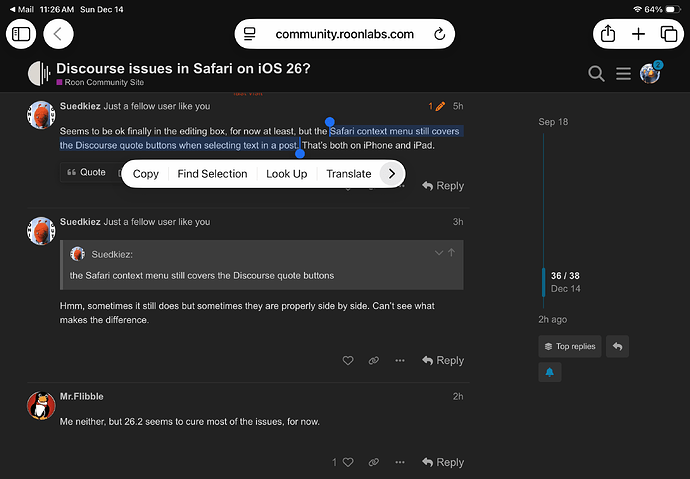Viewport: 690px width, 479px height.
Task: Open the Safari sidebar panel
Action: 22,34
